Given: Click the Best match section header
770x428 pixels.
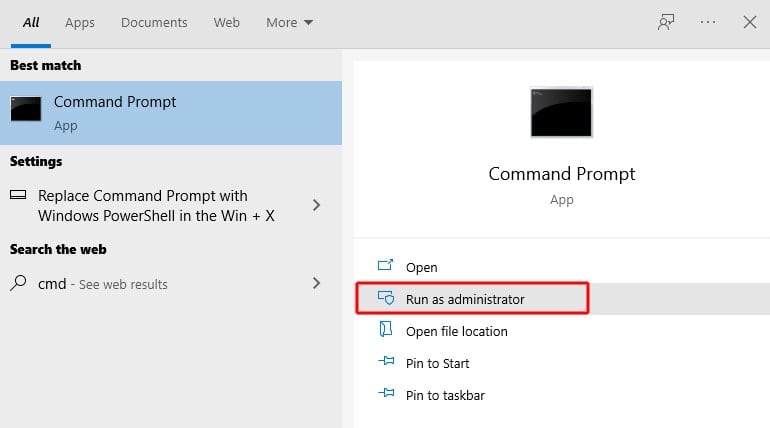Looking at the screenshot, I should coord(46,65).
